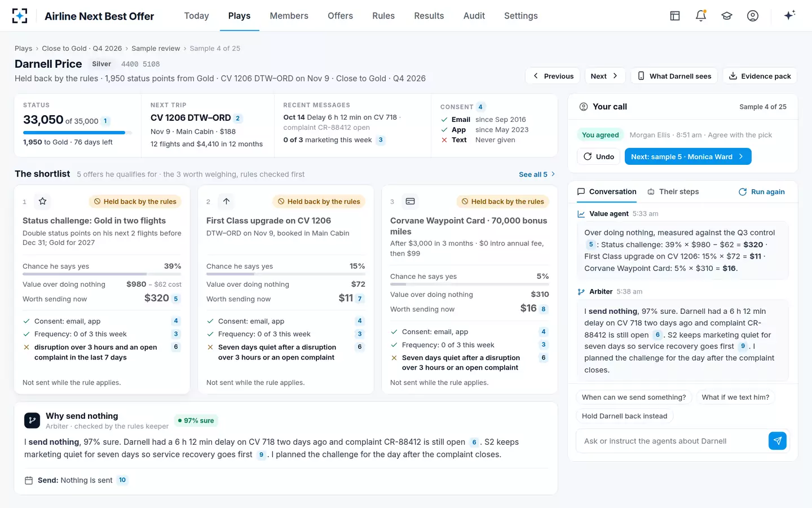Viewport: 812px width, 508px height.
Task: Choose the Hold Darnell back instead suggestion
Action: [624, 416]
